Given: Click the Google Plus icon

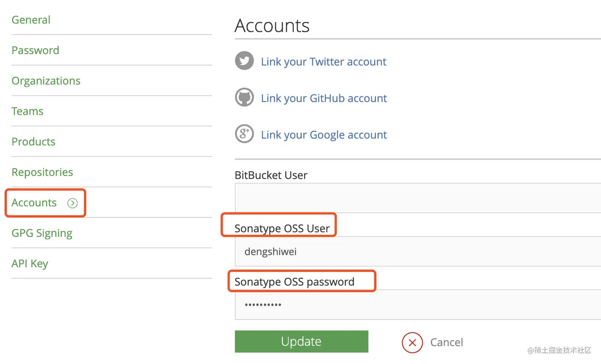Looking at the screenshot, I should [x=244, y=134].
